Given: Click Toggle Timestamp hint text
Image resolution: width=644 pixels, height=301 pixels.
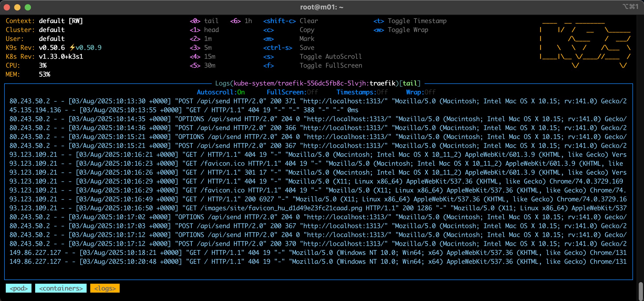Looking at the screenshot, I should pyautogui.click(x=417, y=21).
